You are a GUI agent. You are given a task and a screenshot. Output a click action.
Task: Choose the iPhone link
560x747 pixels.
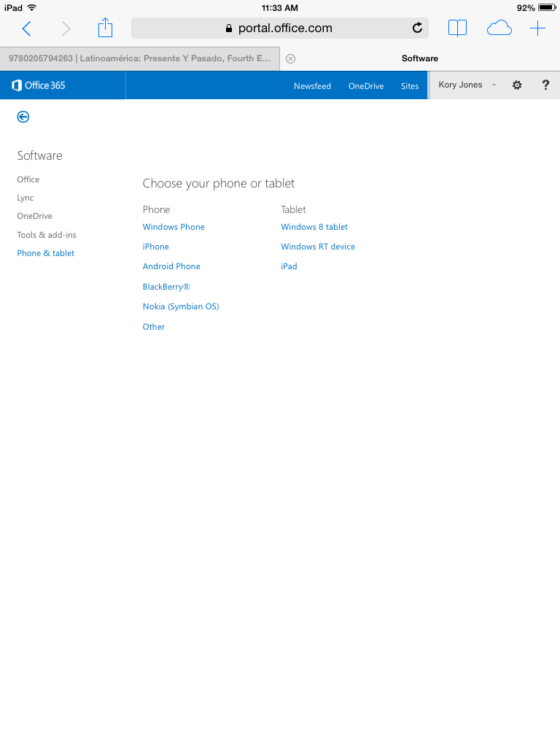click(156, 247)
